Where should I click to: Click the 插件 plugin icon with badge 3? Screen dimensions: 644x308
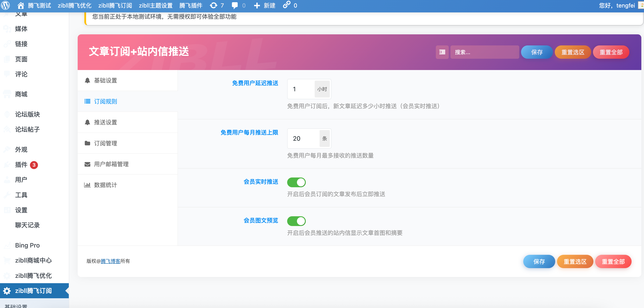7,165
